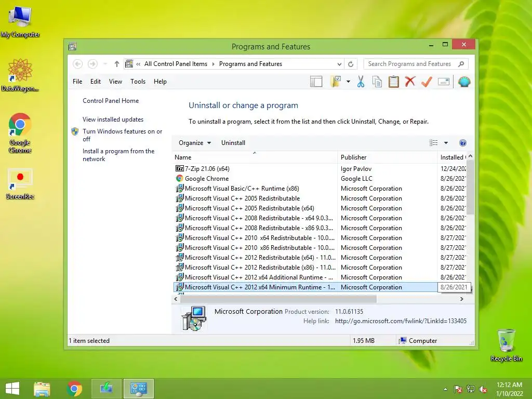Open the Edit menu
The image size is (532, 399).
coord(96,82)
